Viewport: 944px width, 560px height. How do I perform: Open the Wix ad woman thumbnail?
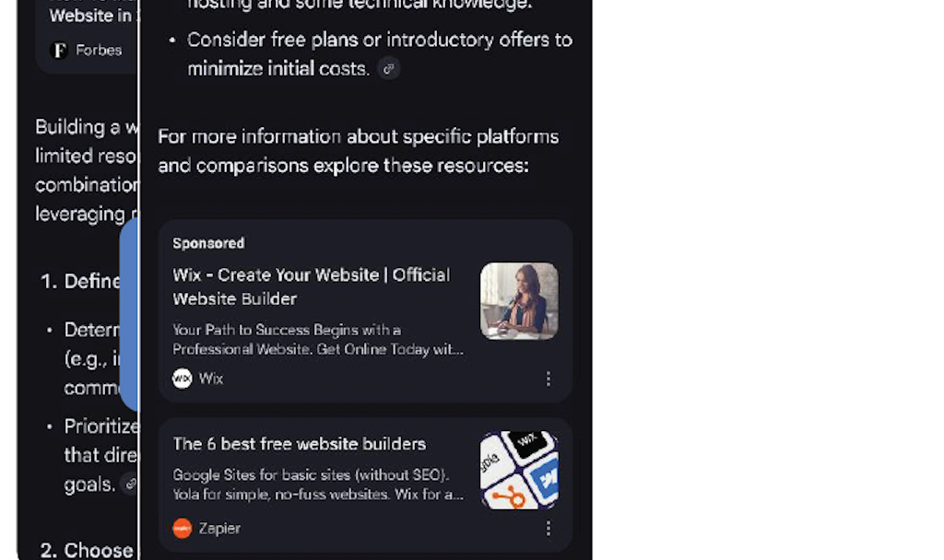519,301
